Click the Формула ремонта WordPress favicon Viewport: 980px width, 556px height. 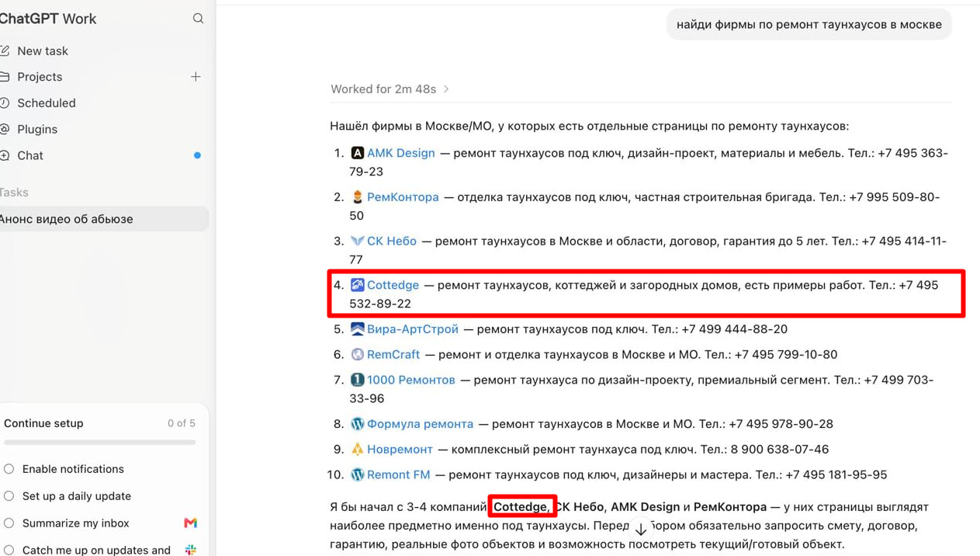(357, 424)
